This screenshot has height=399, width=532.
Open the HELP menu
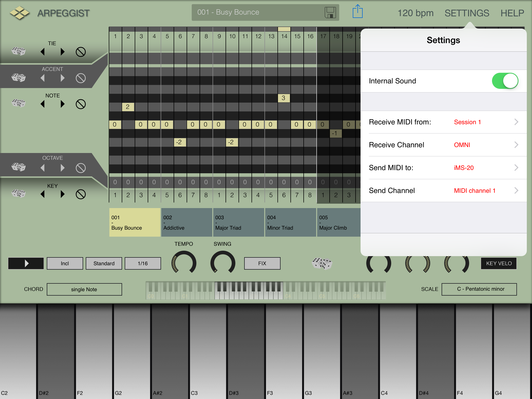[512, 13]
